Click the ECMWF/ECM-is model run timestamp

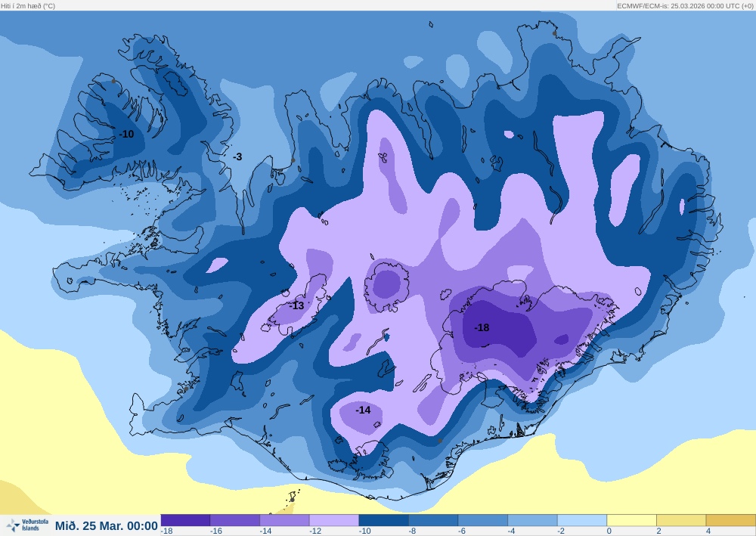[685, 6]
